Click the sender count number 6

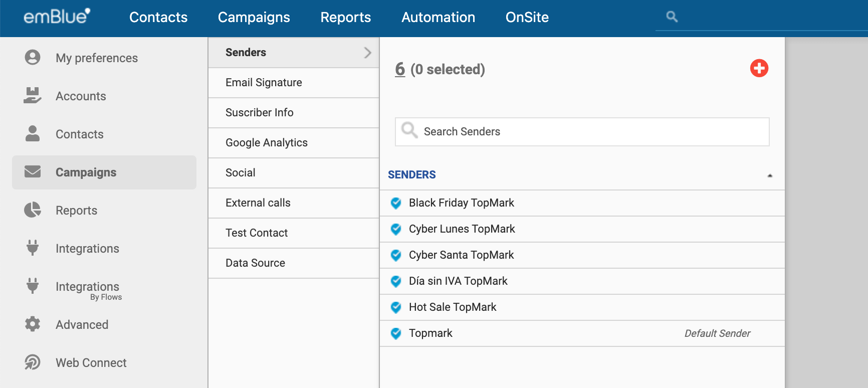400,69
